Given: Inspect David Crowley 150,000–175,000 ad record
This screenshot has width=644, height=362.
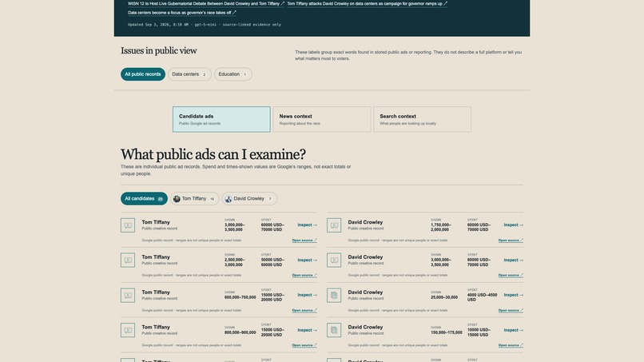Looking at the screenshot, I should (514, 330).
